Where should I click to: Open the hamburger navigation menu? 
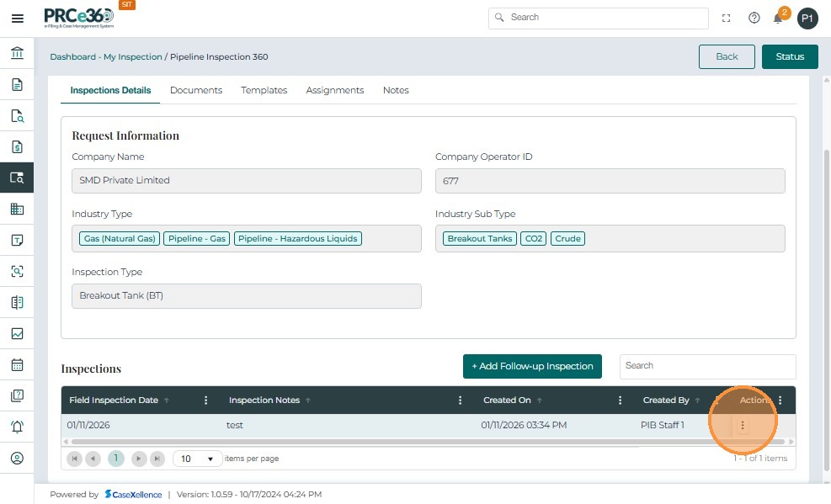17,18
